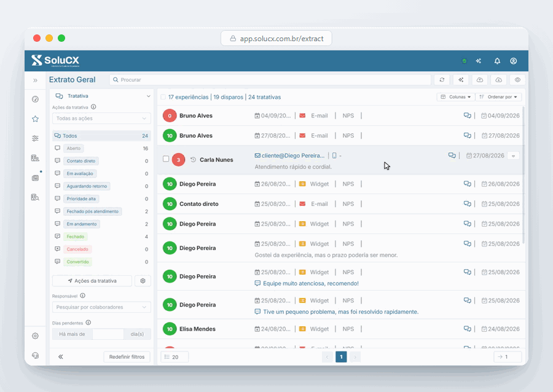Tick the checkbox for Carla Nunes row

click(x=166, y=159)
